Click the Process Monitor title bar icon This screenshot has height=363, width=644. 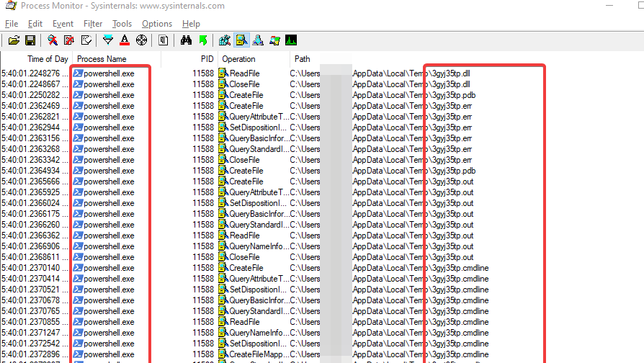point(11,6)
